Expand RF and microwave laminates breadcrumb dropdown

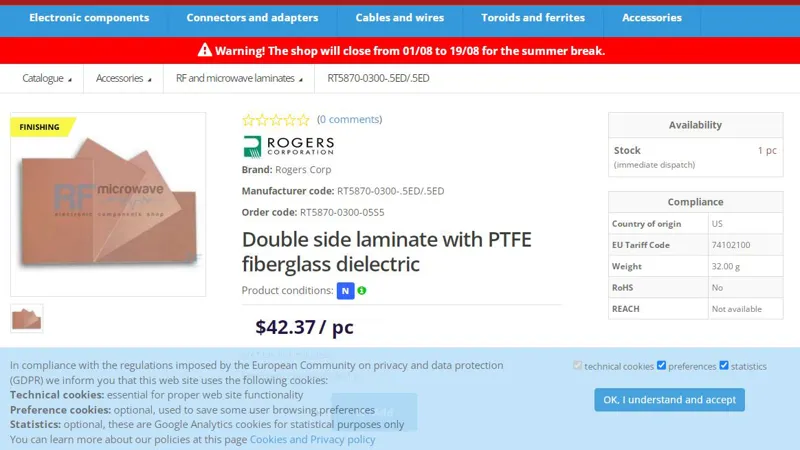tap(239, 78)
